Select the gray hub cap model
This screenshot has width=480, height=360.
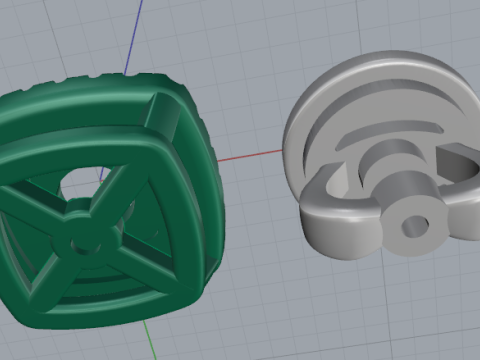tap(381, 155)
